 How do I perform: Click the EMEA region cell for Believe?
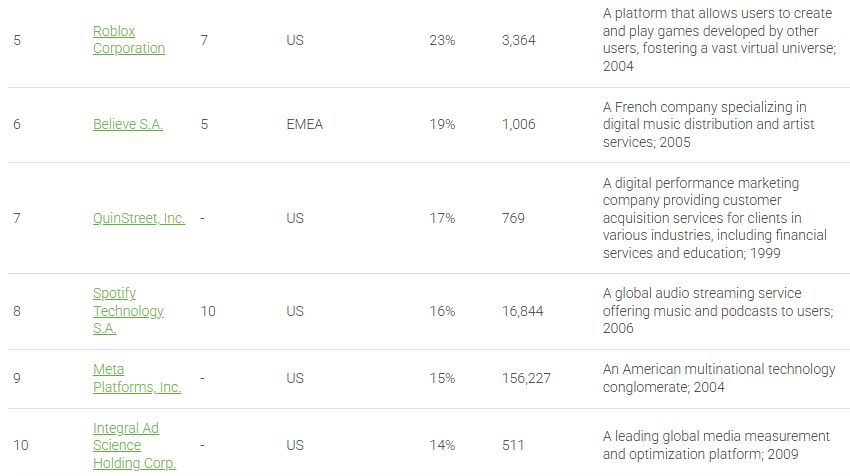(x=304, y=125)
